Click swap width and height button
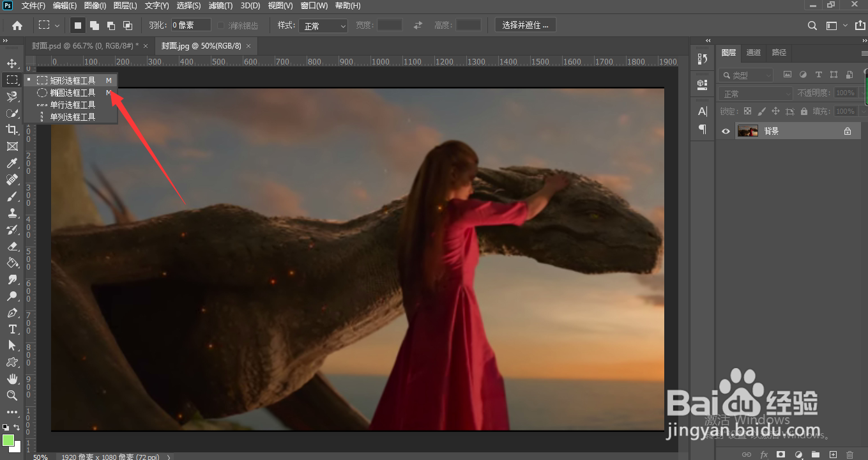This screenshot has width=868, height=460. [418, 26]
